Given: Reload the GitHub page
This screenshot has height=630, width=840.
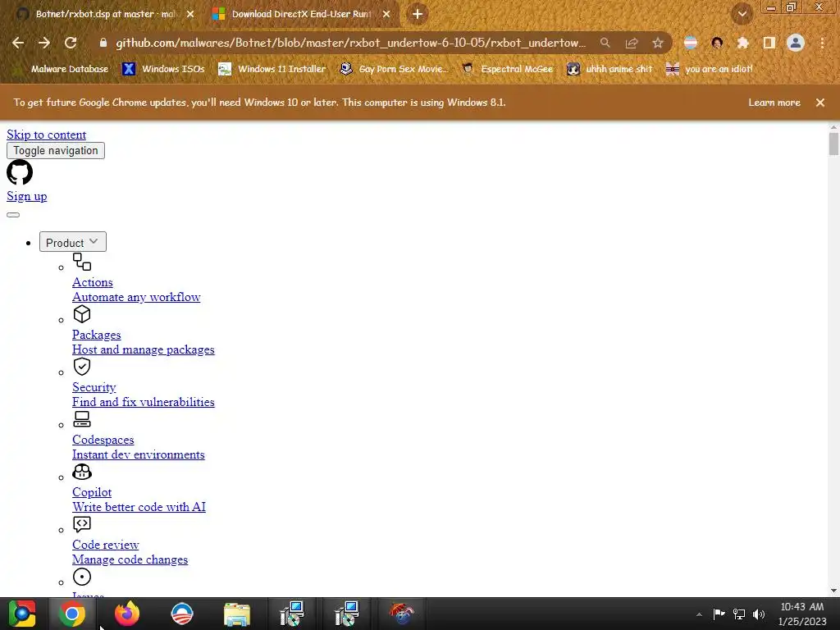Looking at the screenshot, I should pyautogui.click(x=71, y=43).
